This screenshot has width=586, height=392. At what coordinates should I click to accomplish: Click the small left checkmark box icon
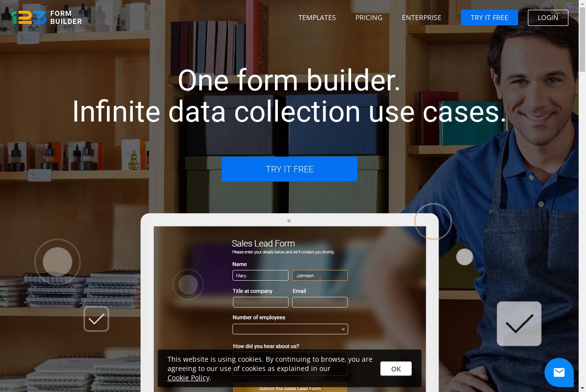click(x=96, y=319)
